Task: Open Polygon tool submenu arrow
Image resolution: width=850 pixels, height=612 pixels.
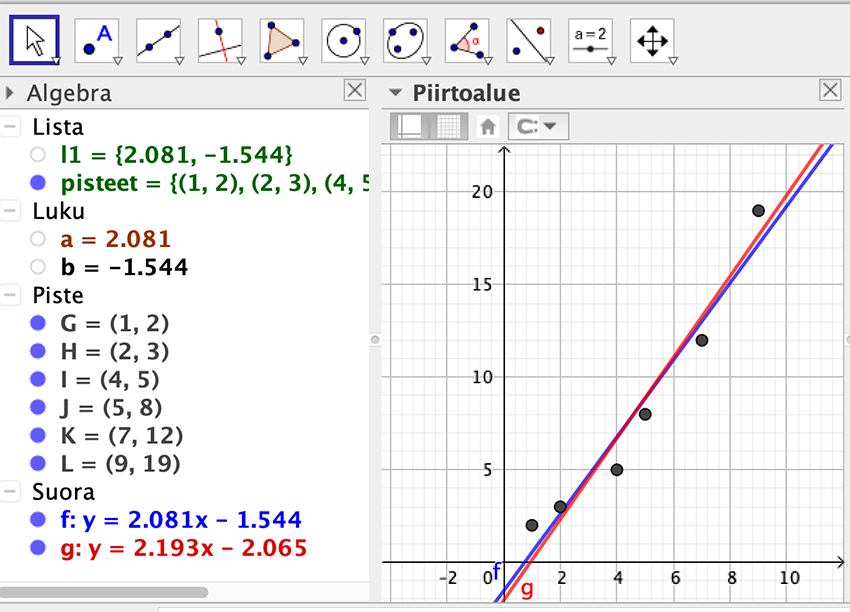Action: coord(303,61)
